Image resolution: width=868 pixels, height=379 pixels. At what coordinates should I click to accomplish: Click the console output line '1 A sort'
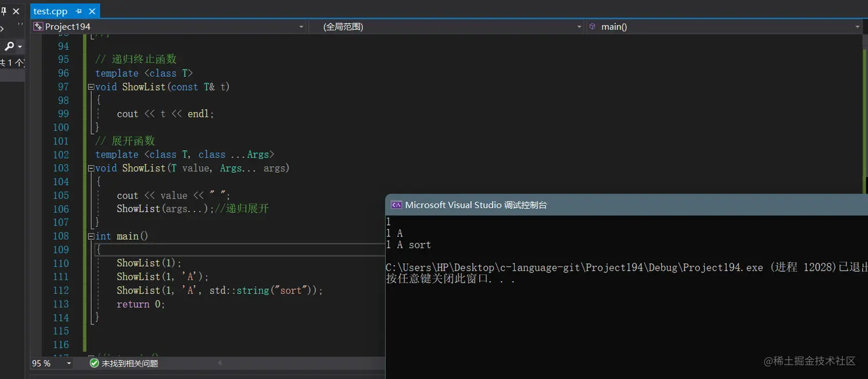click(409, 245)
